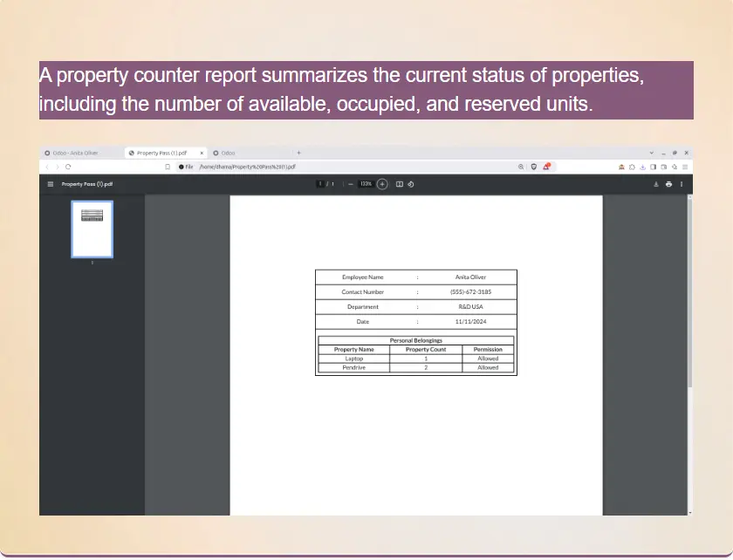Download the Property Pass PDF
Viewport: 733px width, 560px height.
(x=655, y=184)
